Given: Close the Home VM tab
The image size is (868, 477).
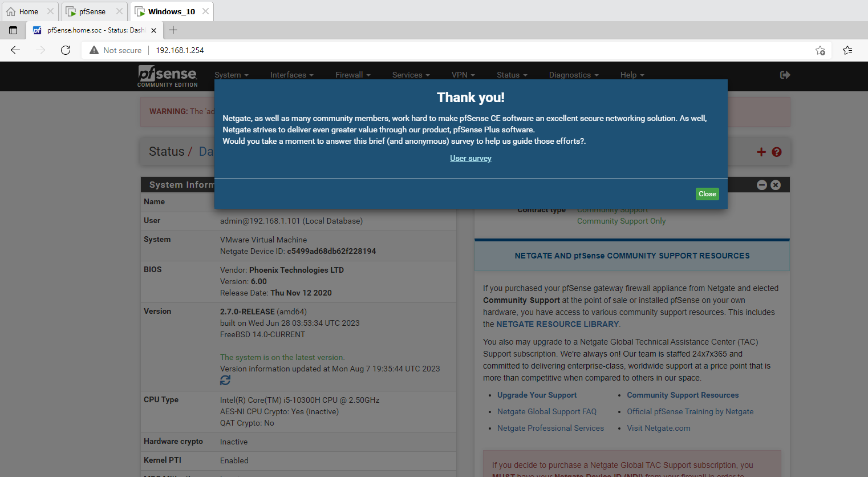Looking at the screenshot, I should click(x=50, y=11).
